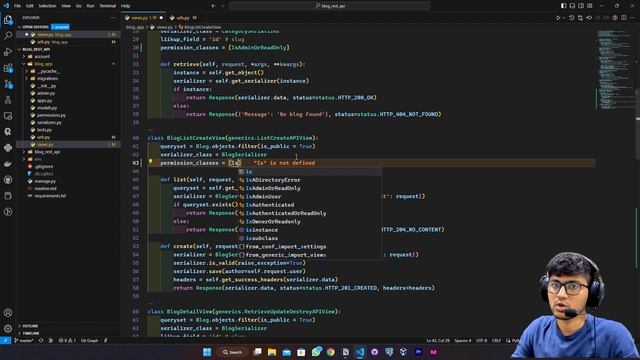Open the Python extension view
This screenshot has width=640, height=360.
(8, 148)
